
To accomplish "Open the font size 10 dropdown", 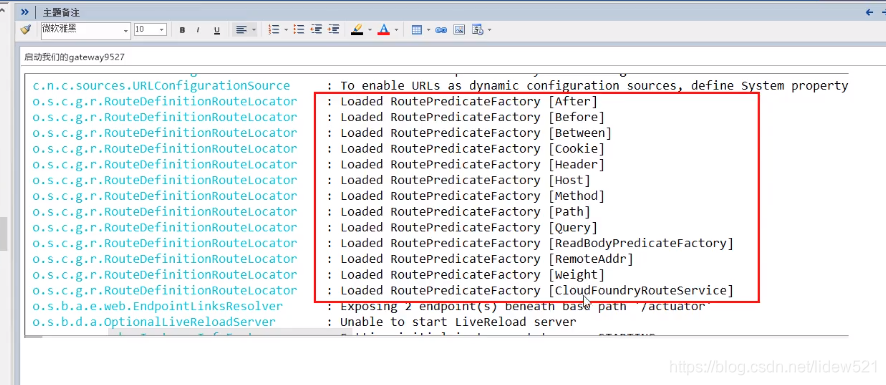I will coord(162,30).
